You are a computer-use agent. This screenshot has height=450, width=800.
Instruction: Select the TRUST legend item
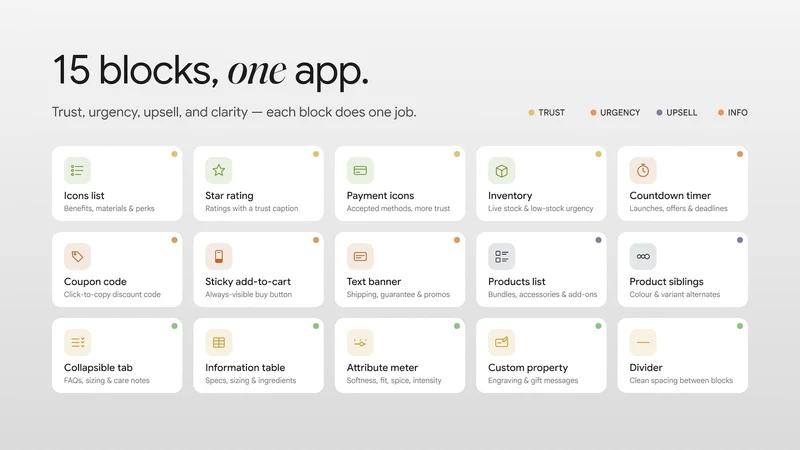pyautogui.click(x=546, y=112)
